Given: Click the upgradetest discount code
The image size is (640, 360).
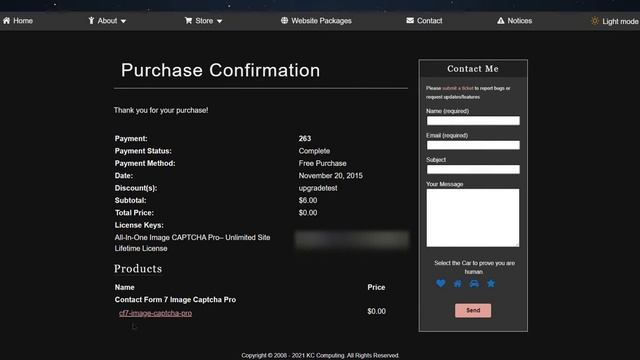Looking at the screenshot, I should 318,188.
